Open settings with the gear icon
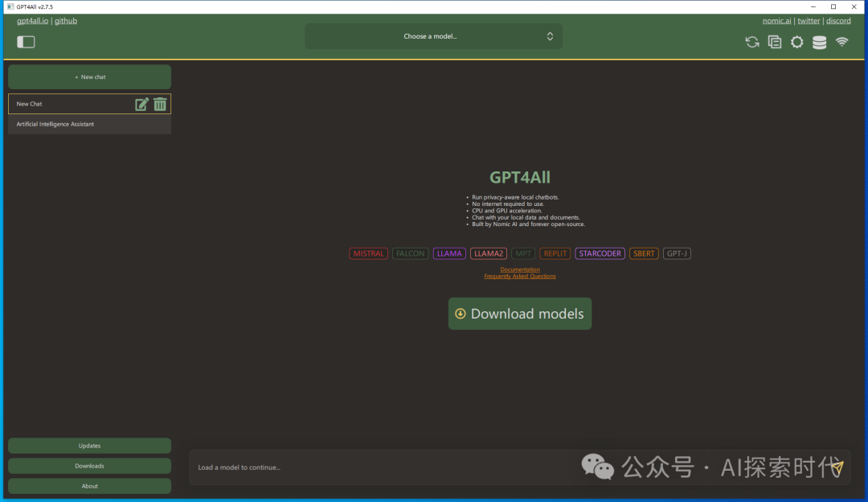The width and height of the screenshot is (868, 502). click(796, 43)
